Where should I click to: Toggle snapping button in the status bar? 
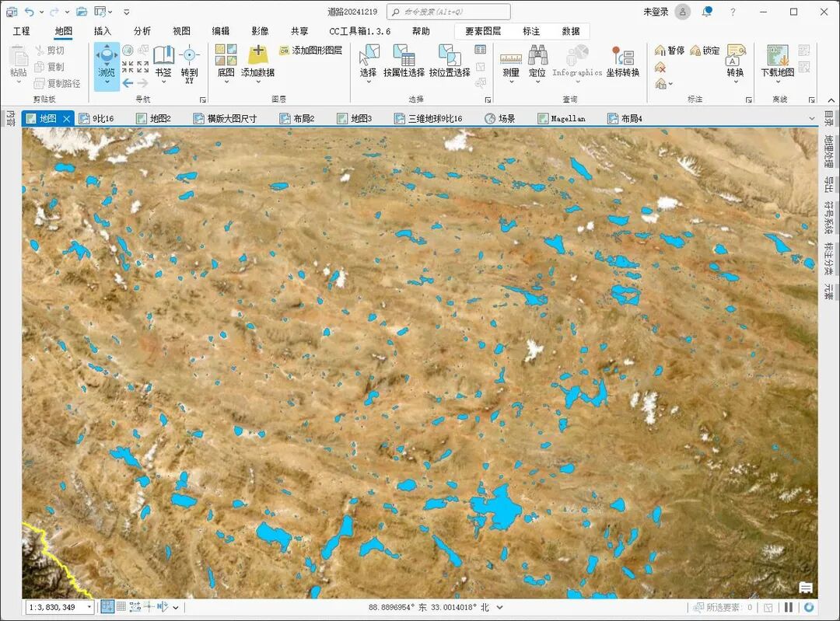pos(107,606)
